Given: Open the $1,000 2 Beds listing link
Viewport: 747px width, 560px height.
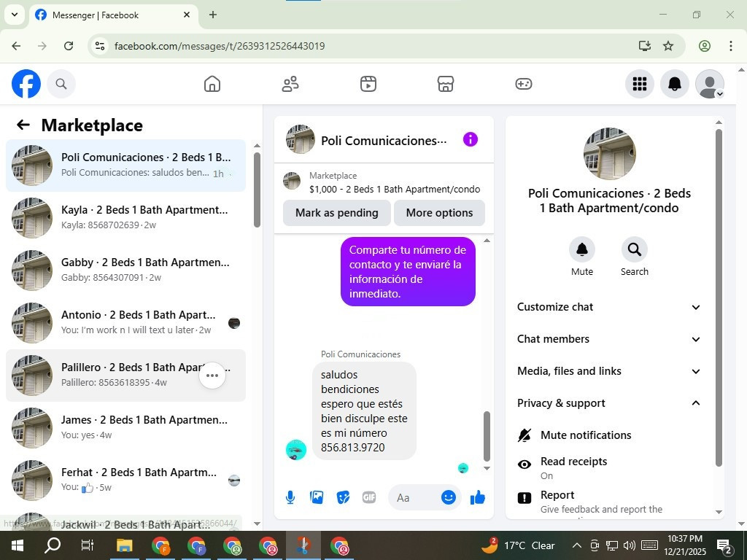Looking at the screenshot, I should (395, 190).
